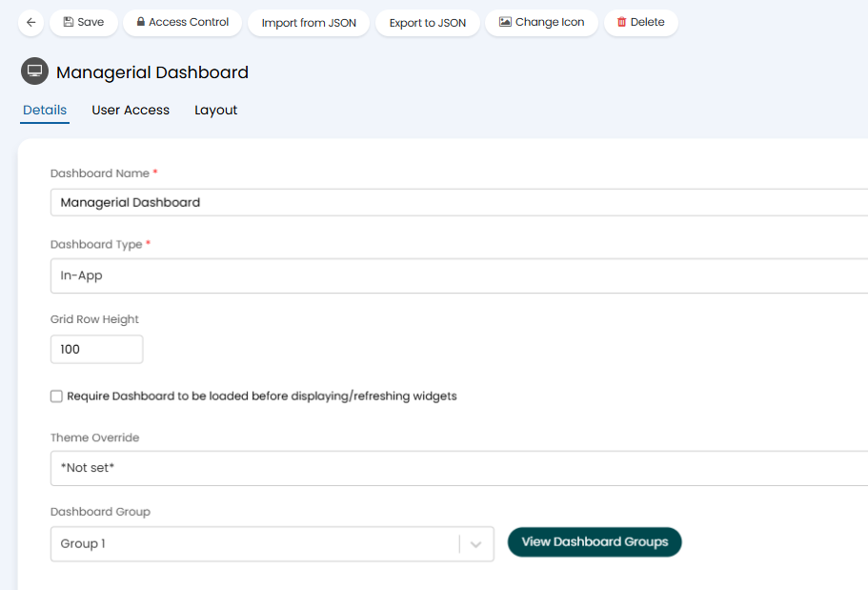Click View Dashboard Groups button
Image resolution: width=868 pixels, height=590 pixels.
click(x=595, y=541)
